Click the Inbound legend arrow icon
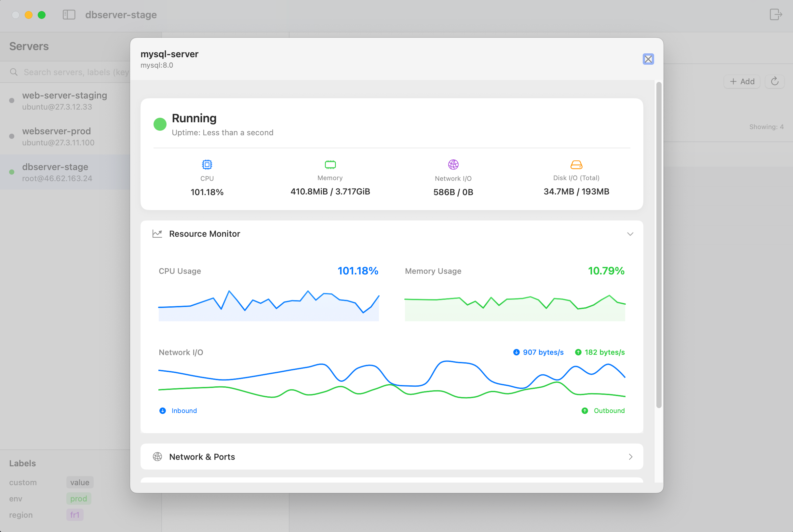 point(163,410)
